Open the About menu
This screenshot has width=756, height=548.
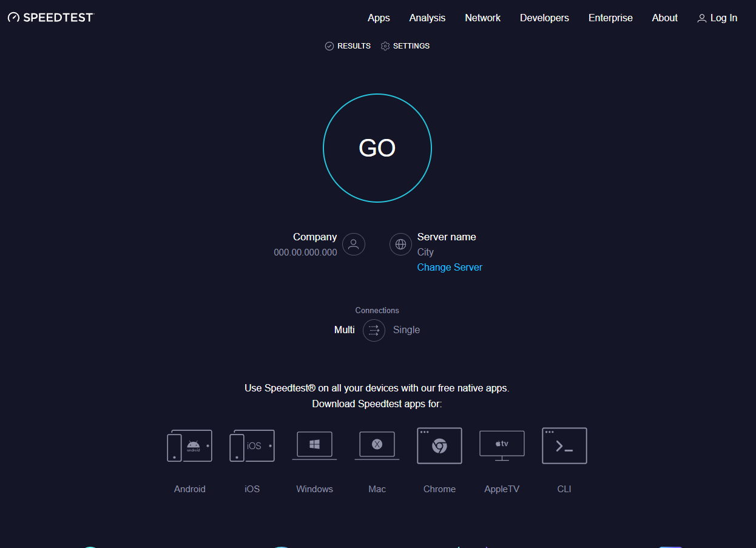665,18
